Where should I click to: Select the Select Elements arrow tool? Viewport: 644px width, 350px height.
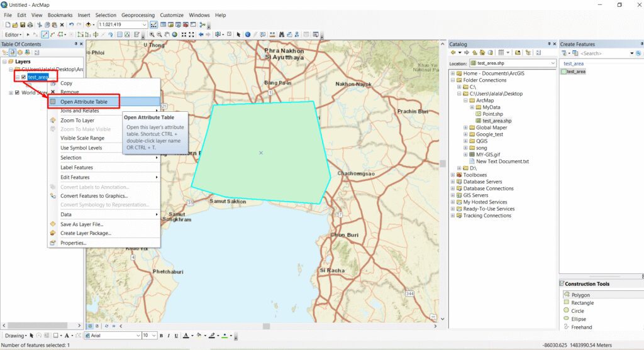238,35
